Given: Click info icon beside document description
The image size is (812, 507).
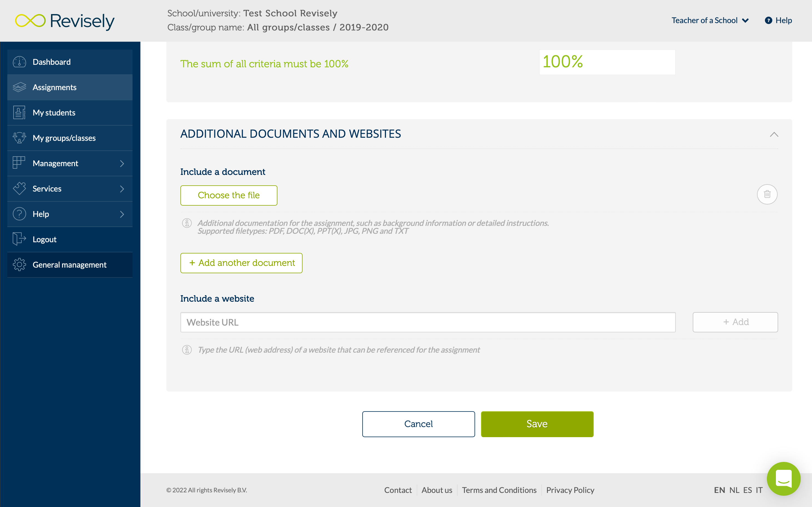Looking at the screenshot, I should point(187,223).
